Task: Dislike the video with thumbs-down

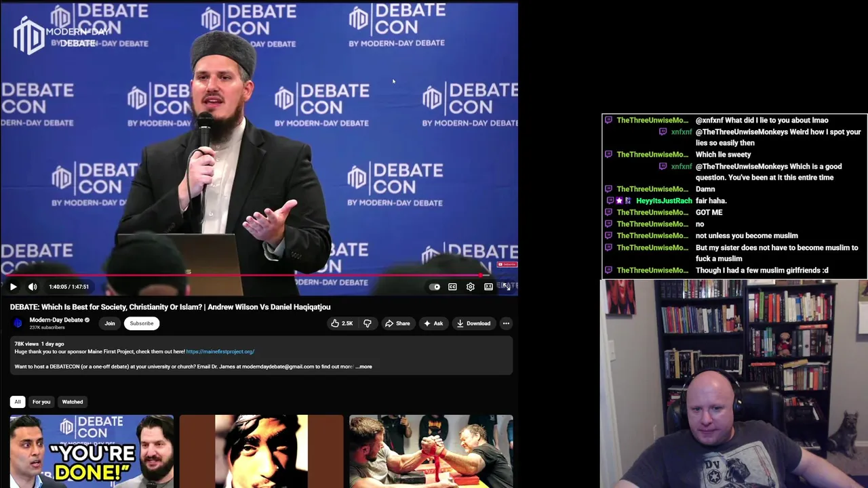Action: [x=367, y=323]
